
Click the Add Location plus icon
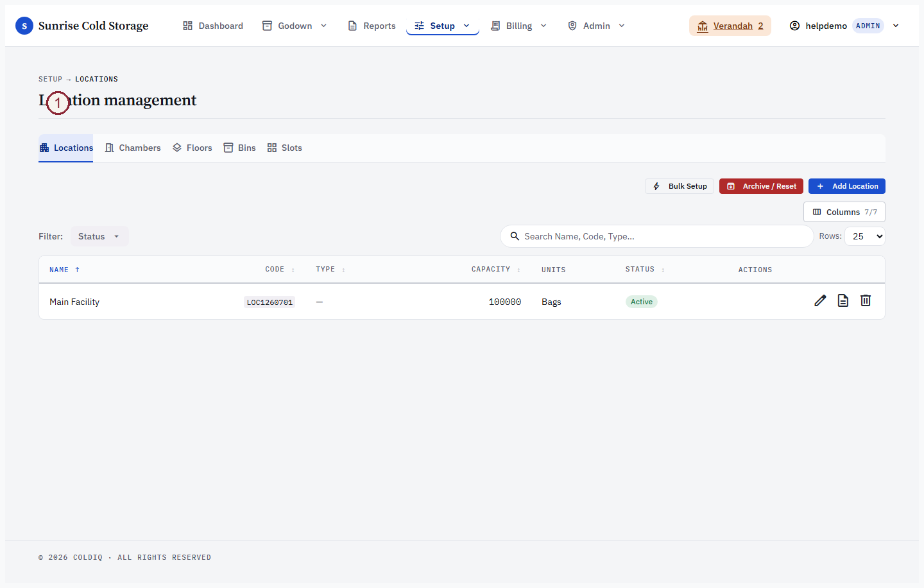point(820,186)
